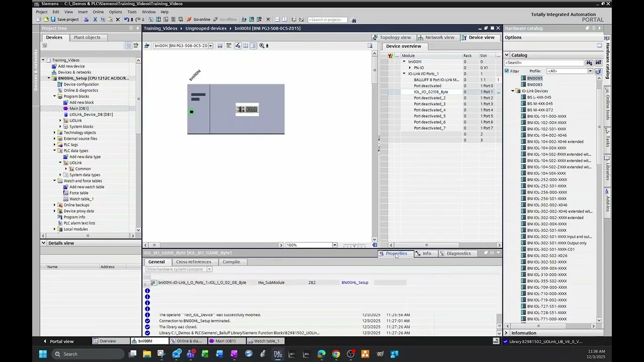Expand the Information section in catalog
Image resolution: width=644 pixels, height=362 pixels.
[x=507, y=333]
